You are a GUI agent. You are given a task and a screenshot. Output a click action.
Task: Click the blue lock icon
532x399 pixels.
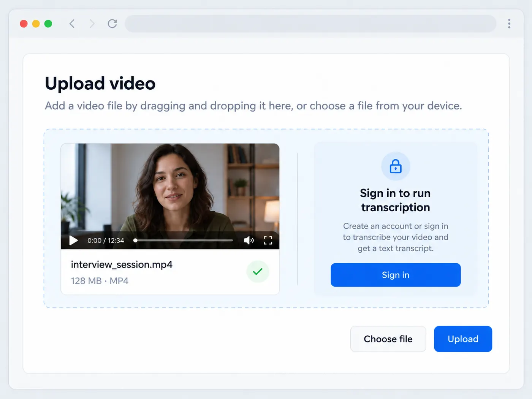[x=396, y=166]
